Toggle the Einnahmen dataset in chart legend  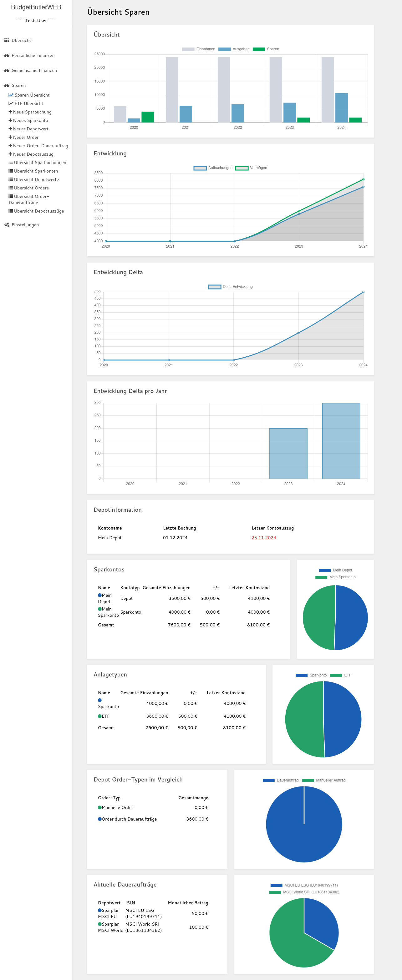[198, 49]
